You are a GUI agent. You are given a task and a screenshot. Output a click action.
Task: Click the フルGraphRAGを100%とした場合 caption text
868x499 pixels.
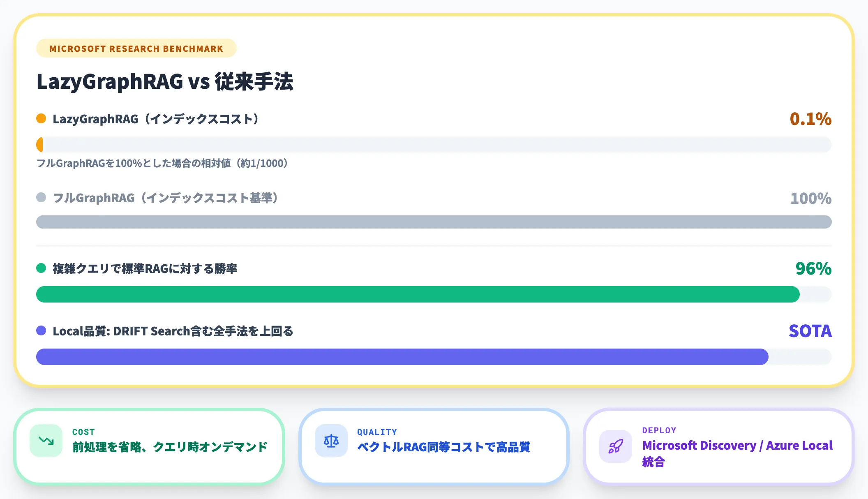162,164
